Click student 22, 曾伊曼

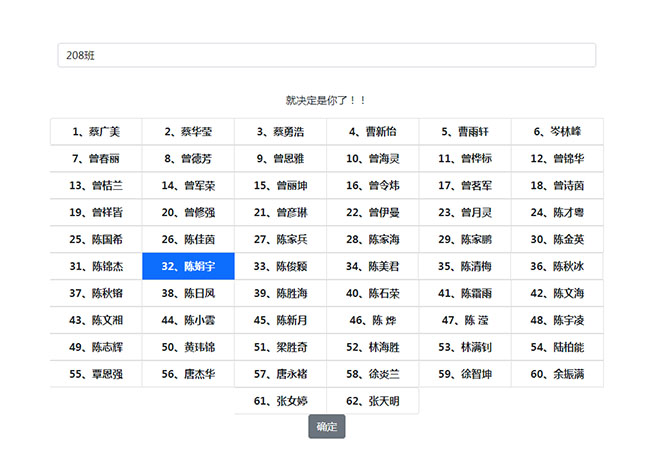(x=373, y=212)
